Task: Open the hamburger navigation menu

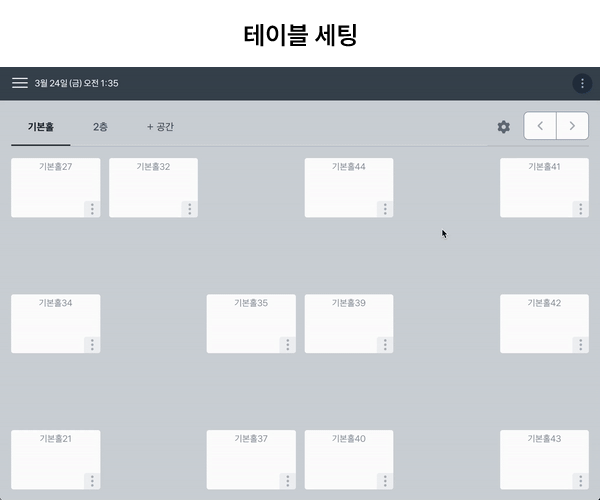Action: [20, 83]
